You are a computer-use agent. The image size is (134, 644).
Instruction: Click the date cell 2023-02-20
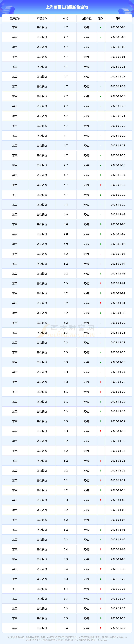coord(118,126)
